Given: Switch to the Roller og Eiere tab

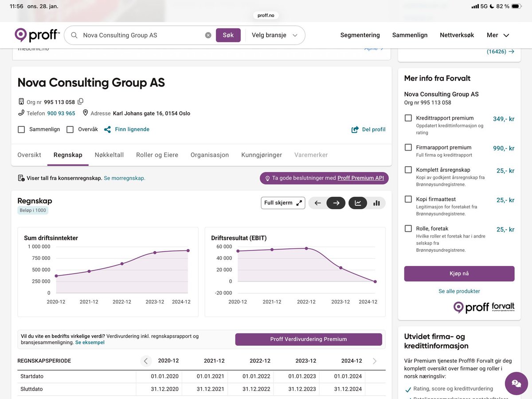Looking at the screenshot, I should tap(157, 155).
